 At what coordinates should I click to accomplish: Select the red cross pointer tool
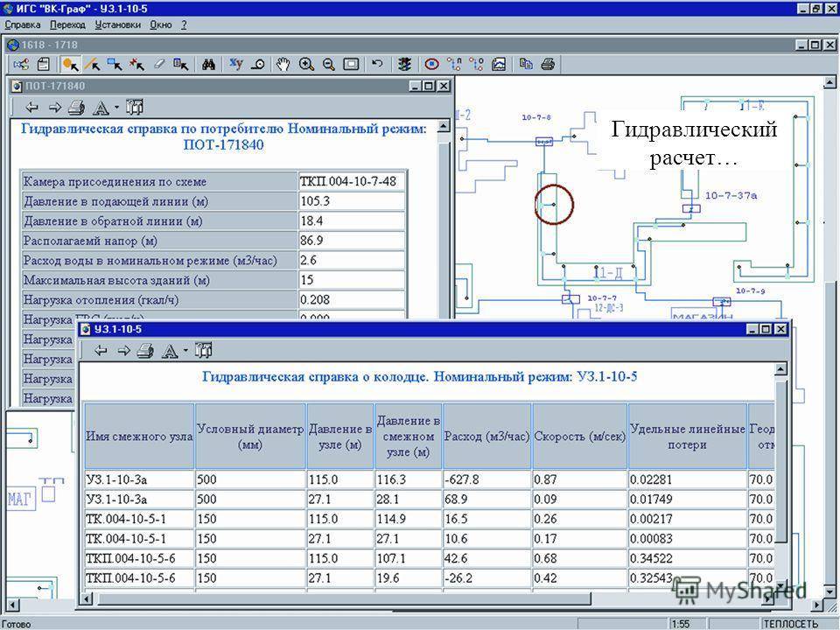136,64
